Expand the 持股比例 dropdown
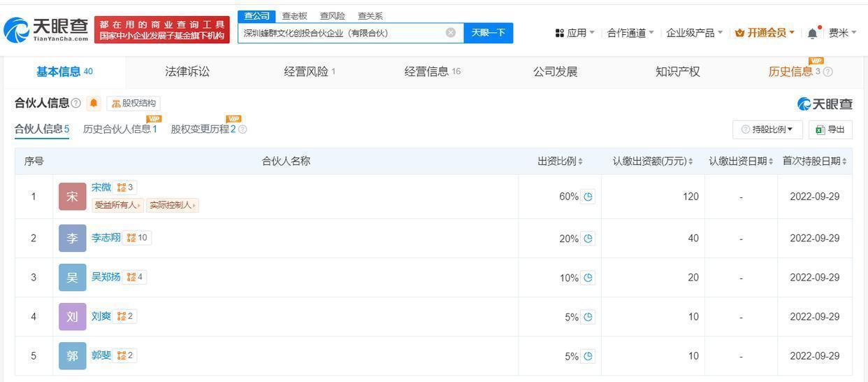This screenshot has height=382, width=868. click(767, 129)
